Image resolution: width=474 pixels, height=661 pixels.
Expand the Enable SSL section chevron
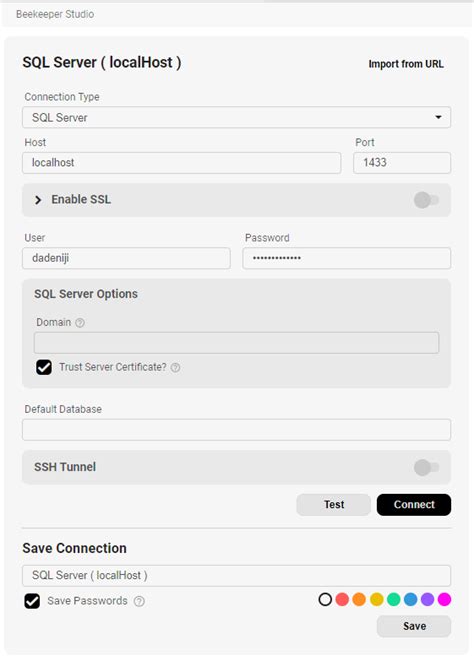[38, 200]
